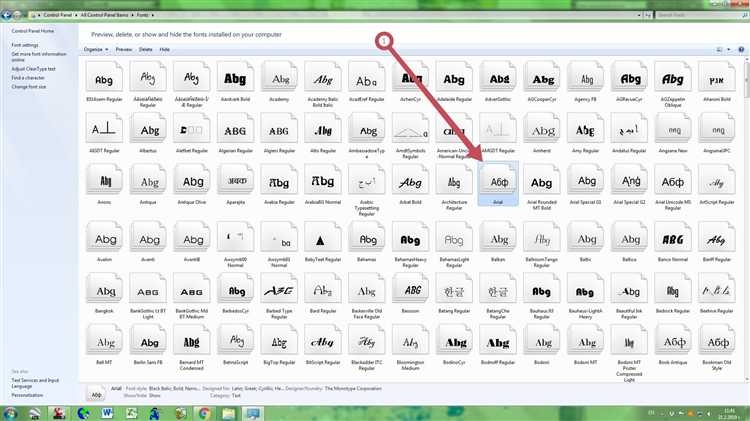The height and width of the screenshot is (421, 750).
Task: Click the vertical scrollbar of font list
Action: (x=747, y=220)
